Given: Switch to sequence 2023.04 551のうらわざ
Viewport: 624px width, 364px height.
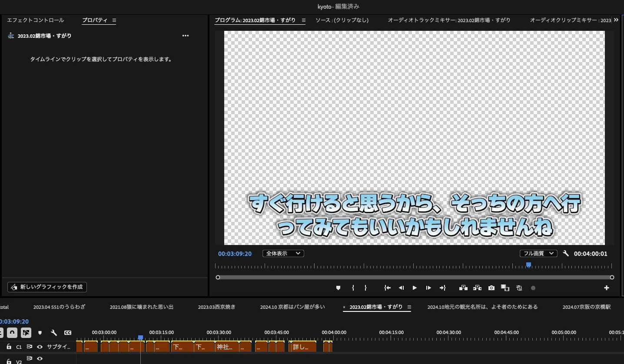Looking at the screenshot, I should pos(59,307).
